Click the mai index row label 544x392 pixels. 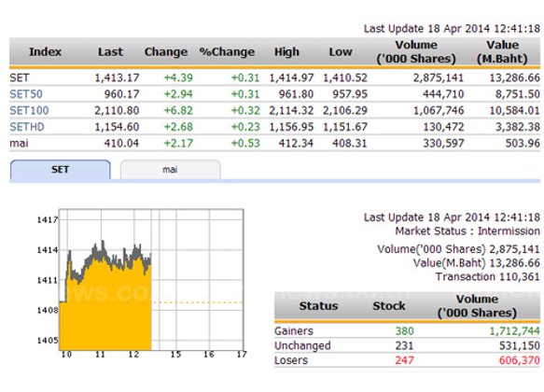click(19, 143)
